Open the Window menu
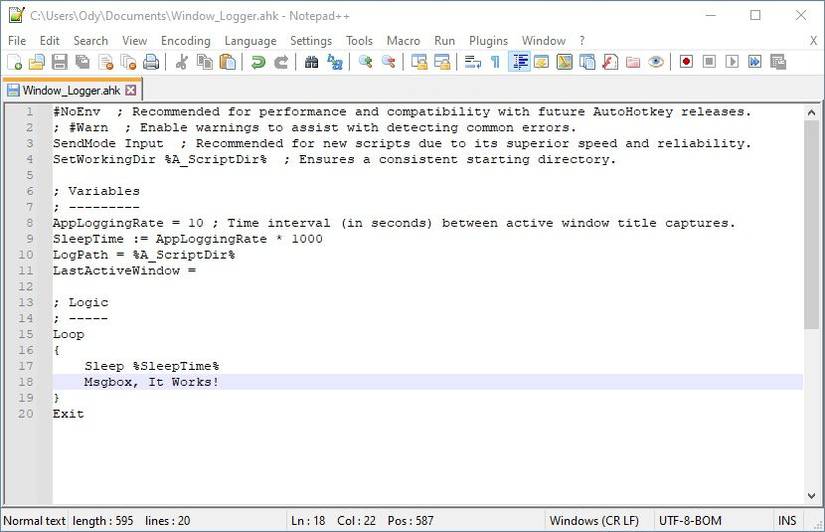The width and height of the screenshot is (825, 532). [x=544, y=41]
